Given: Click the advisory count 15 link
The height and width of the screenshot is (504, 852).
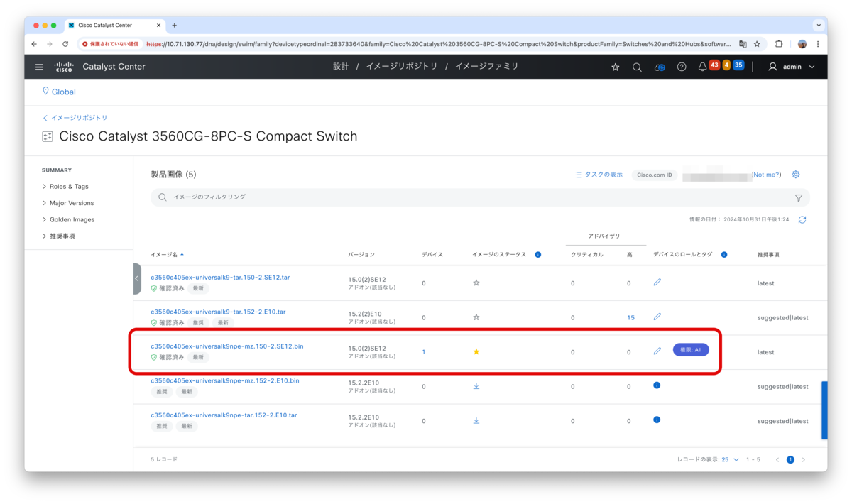Looking at the screenshot, I should point(630,317).
